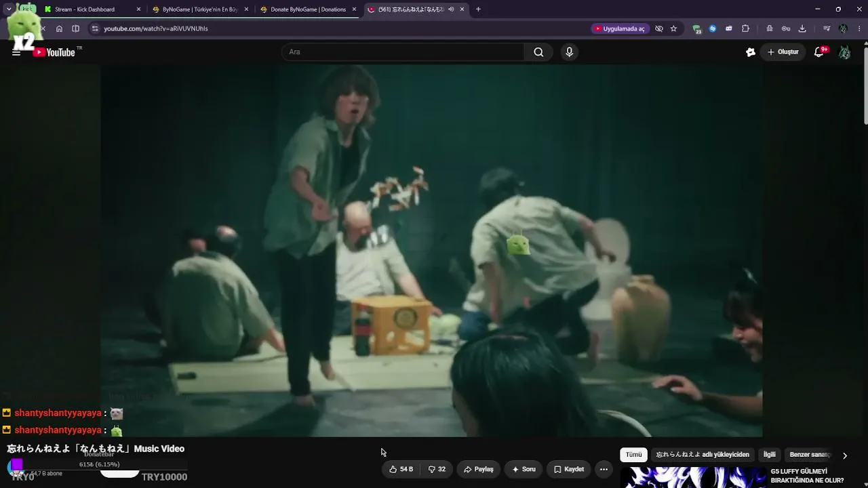The height and width of the screenshot is (488, 868).
Task: Click the sparkle icon beside Oluştur
Action: point(751,52)
